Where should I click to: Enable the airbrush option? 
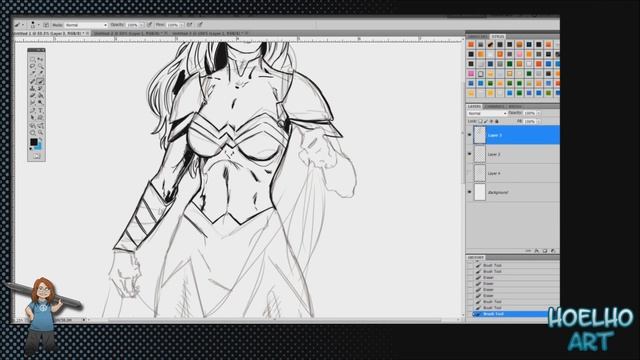point(189,25)
